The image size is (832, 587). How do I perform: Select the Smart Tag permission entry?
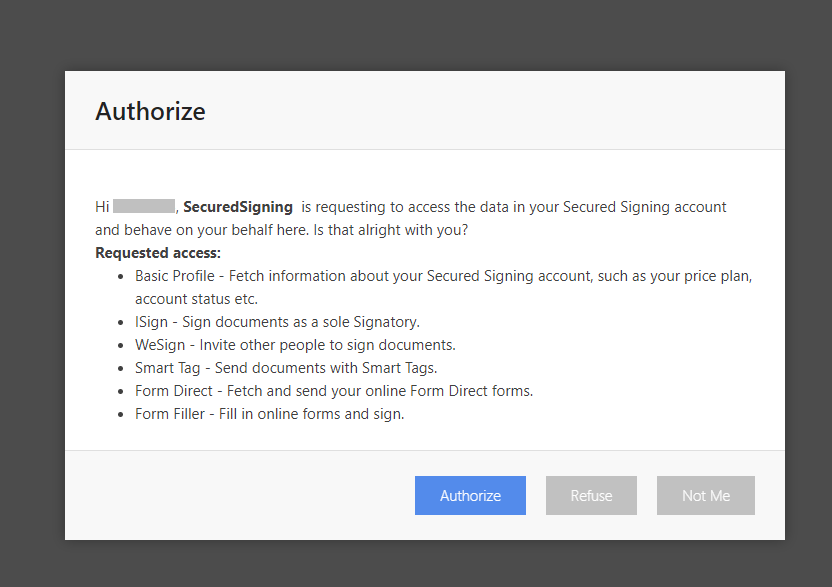click(286, 368)
